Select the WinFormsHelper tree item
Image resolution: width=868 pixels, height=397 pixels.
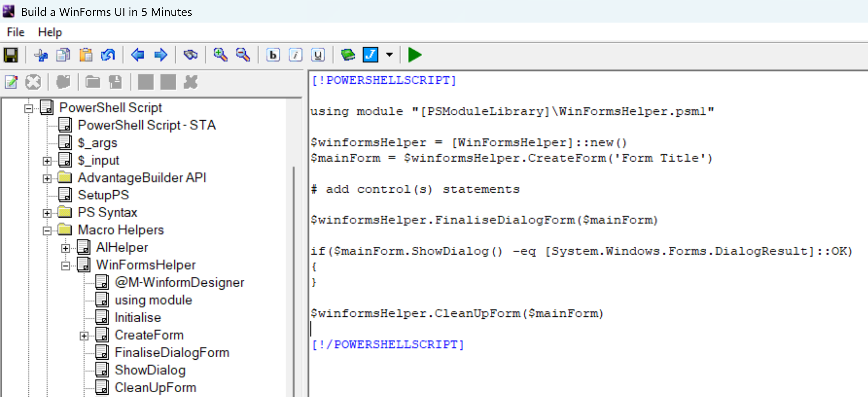point(146,265)
